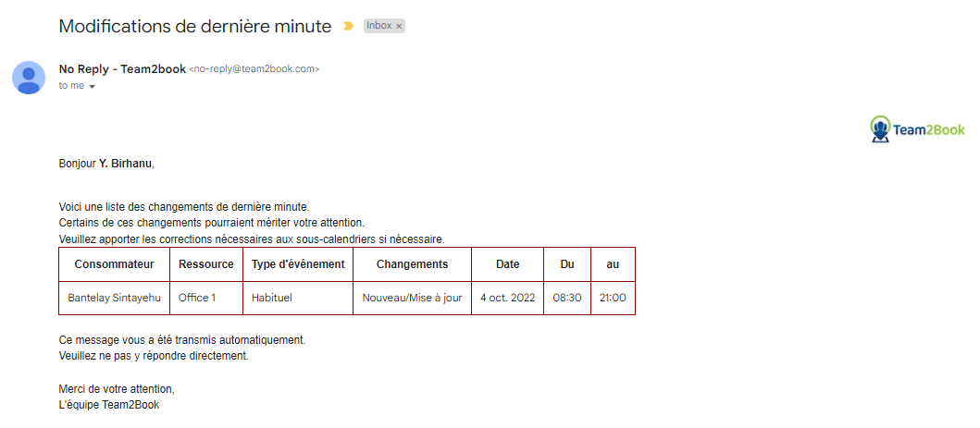The width and height of the screenshot is (980, 428).
Task: Click the Team2Book logo image
Action: click(917, 129)
